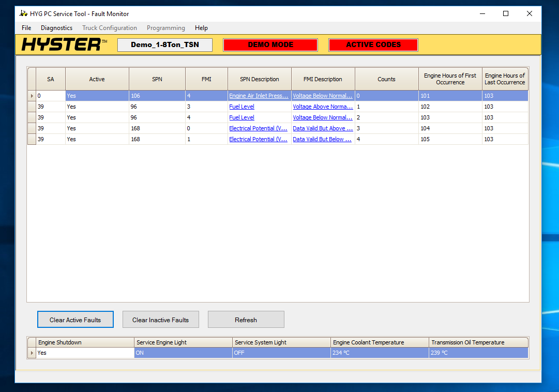Image resolution: width=559 pixels, height=392 pixels.
Task: Select row header of last fault row
Action: coord(32,139)
